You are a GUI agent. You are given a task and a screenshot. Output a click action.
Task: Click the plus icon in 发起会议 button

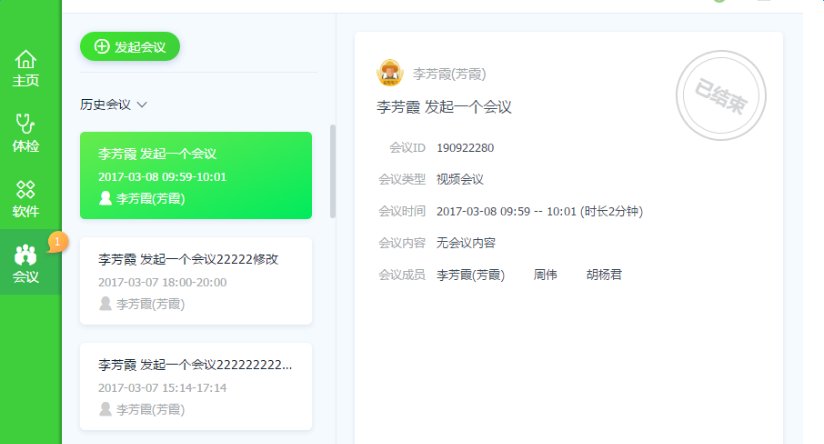point(101,47)
